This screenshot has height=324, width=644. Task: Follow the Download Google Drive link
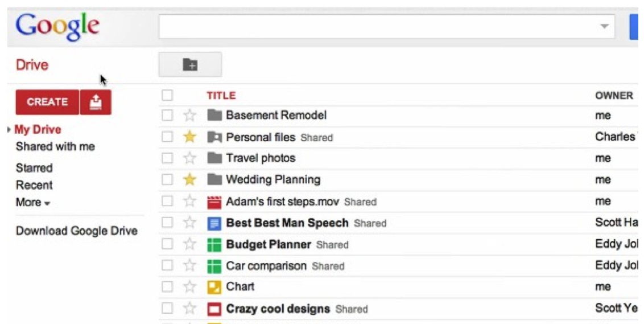(76, 231)
